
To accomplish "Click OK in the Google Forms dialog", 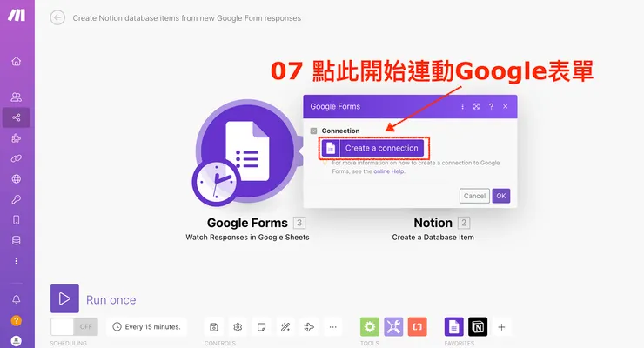I will (501, 196).
